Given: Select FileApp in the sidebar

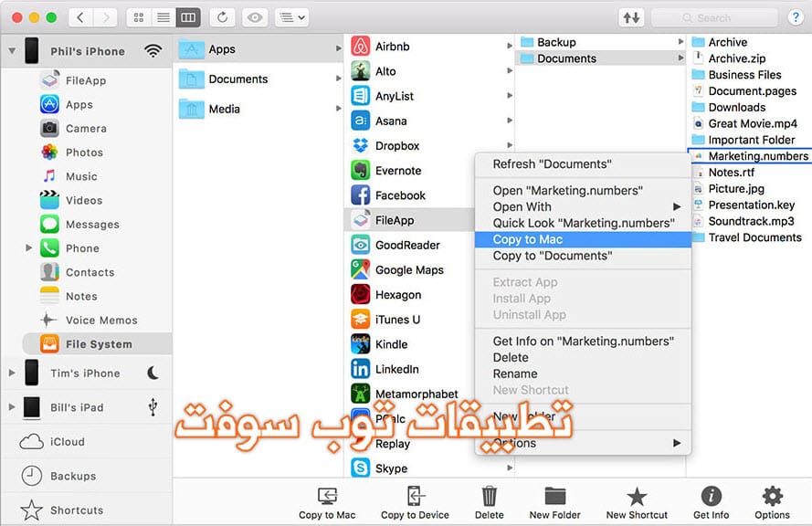Looking at the screenshot, I should coord(86,80).
